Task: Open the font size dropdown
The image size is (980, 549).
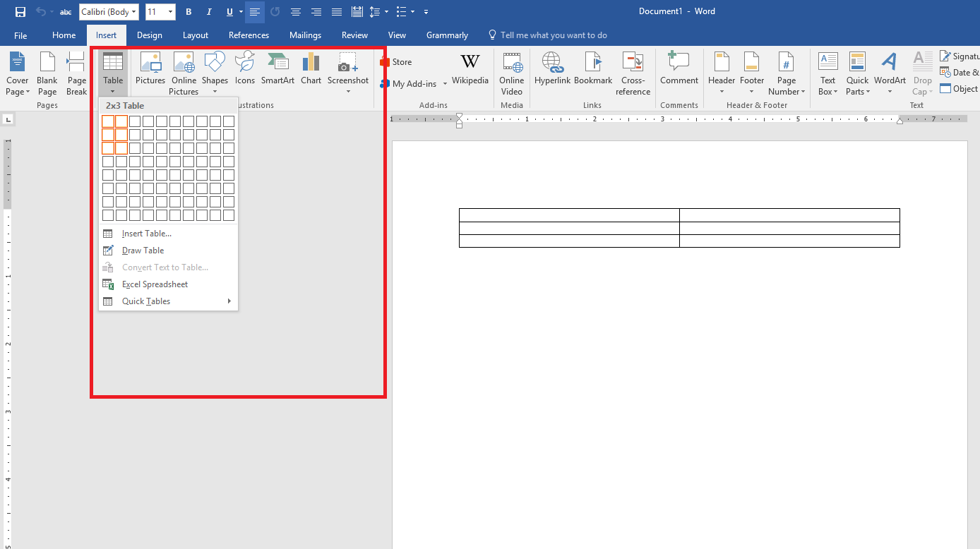Action: click(169, 12)
